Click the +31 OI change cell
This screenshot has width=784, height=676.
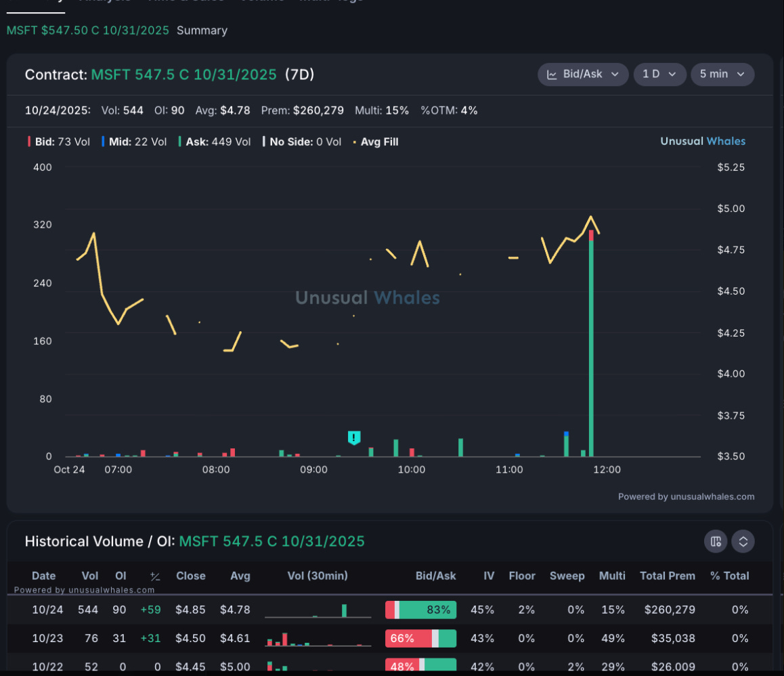point(150,639)
